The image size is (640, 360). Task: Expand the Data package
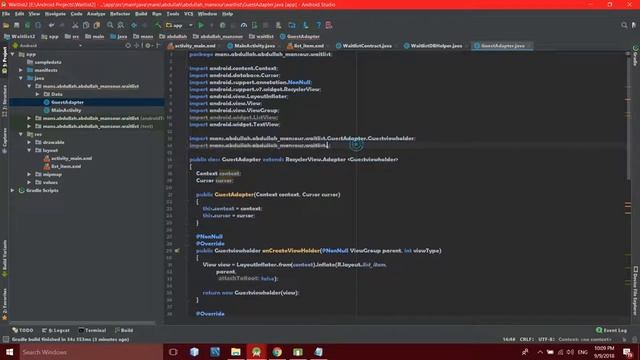pos(37,94)
